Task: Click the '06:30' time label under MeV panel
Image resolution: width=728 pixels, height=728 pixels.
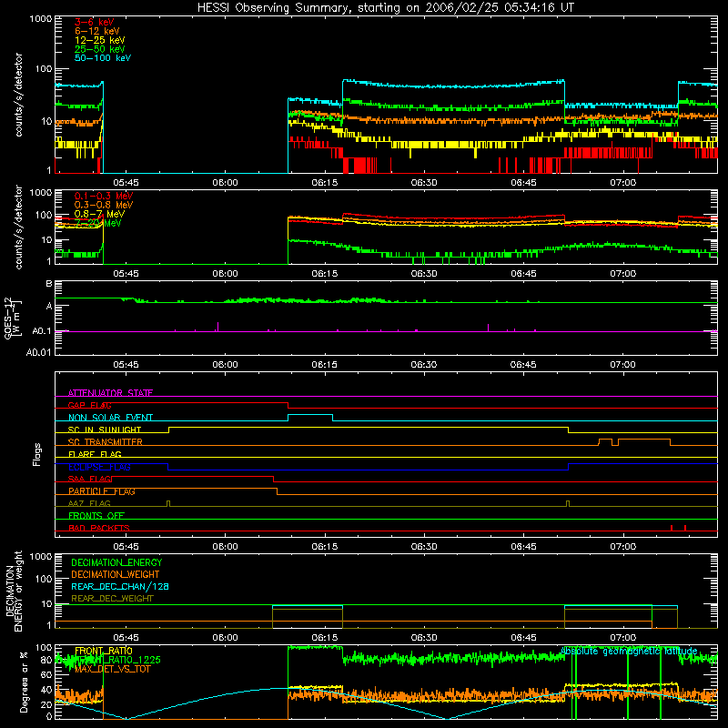Action: [424, 274]
